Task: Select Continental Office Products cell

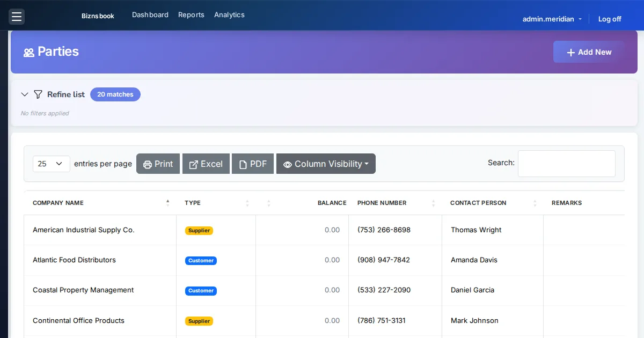Action: pos(100,321)
